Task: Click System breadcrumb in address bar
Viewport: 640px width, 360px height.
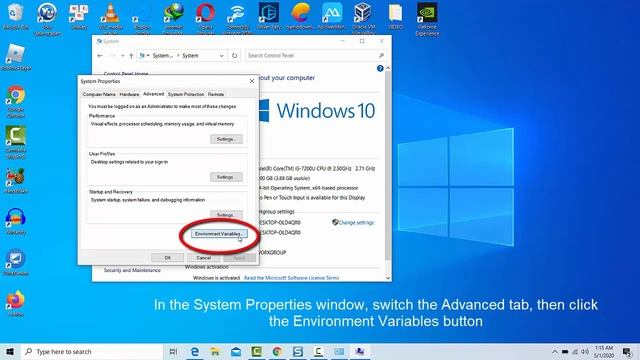Action: coord(190,56)
